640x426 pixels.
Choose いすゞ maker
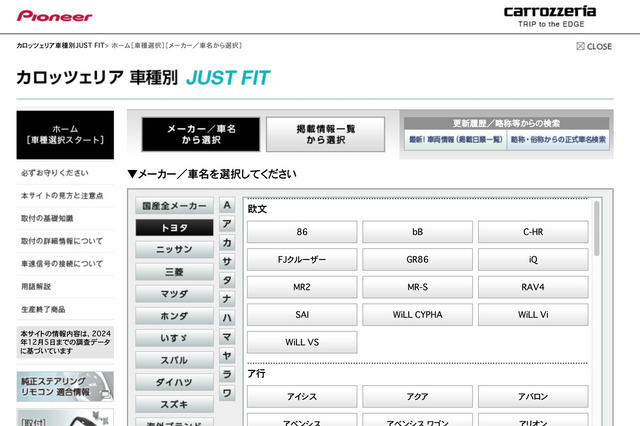[x=174, y=338]
